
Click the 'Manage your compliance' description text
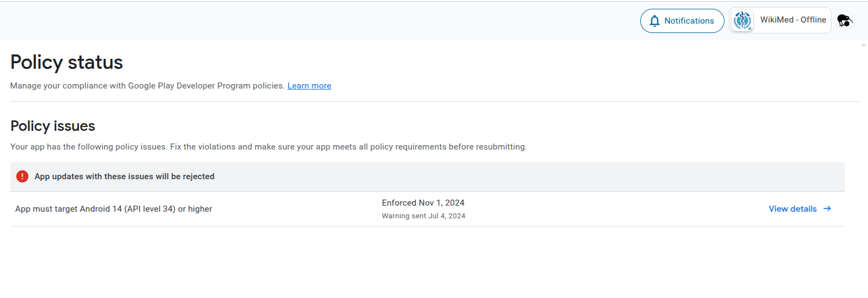(x=147, y=86)
